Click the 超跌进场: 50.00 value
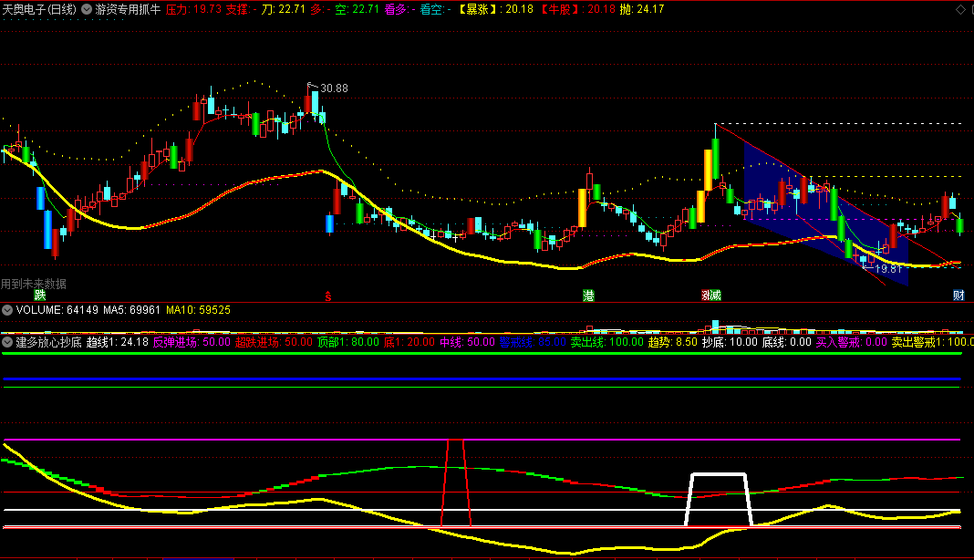This screenshot has height=560, width=974. [274, 342]
